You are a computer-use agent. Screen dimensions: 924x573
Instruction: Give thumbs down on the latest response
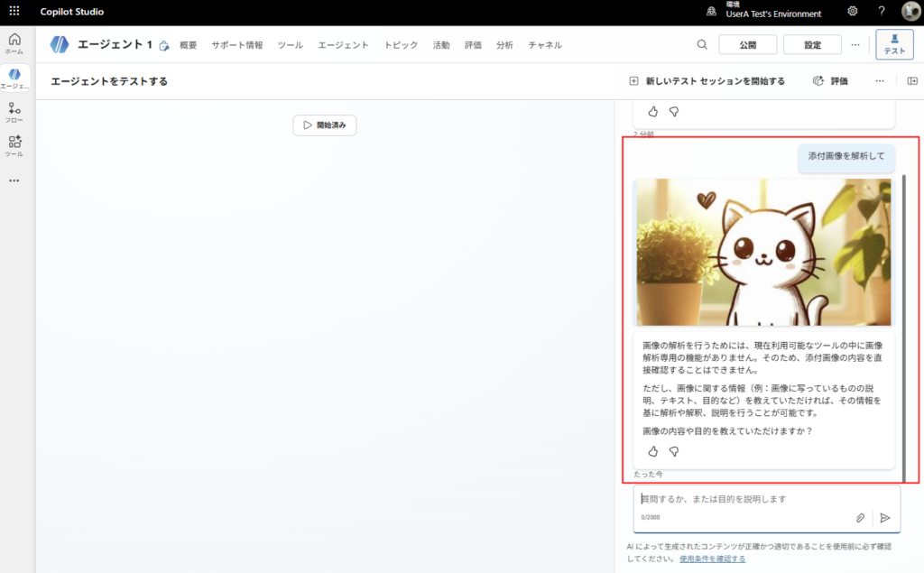(x=673, y=451)
